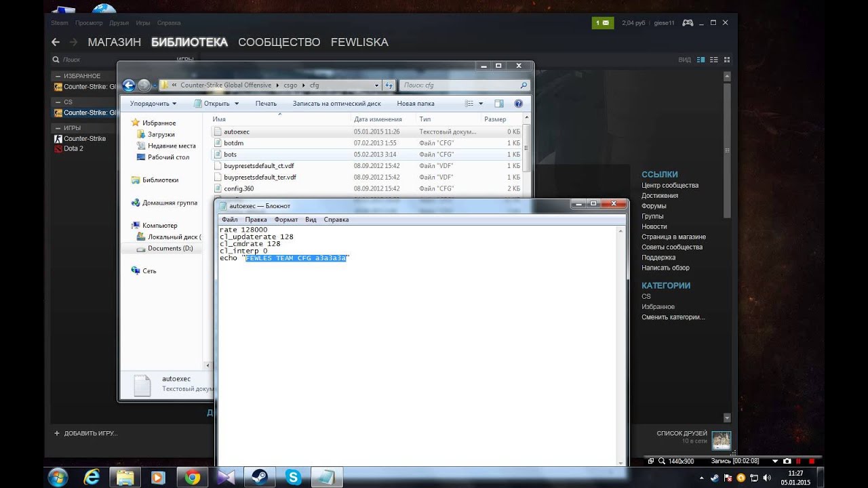
Task: Click Новая папка in Explorer toolbar
Action: tap(416, 104)
